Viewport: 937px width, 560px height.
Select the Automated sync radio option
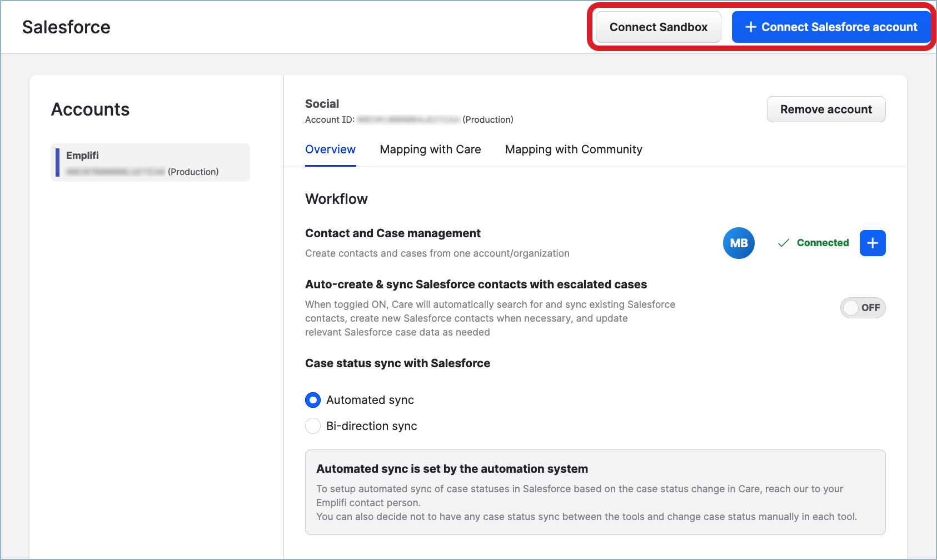tap(313, 400)
